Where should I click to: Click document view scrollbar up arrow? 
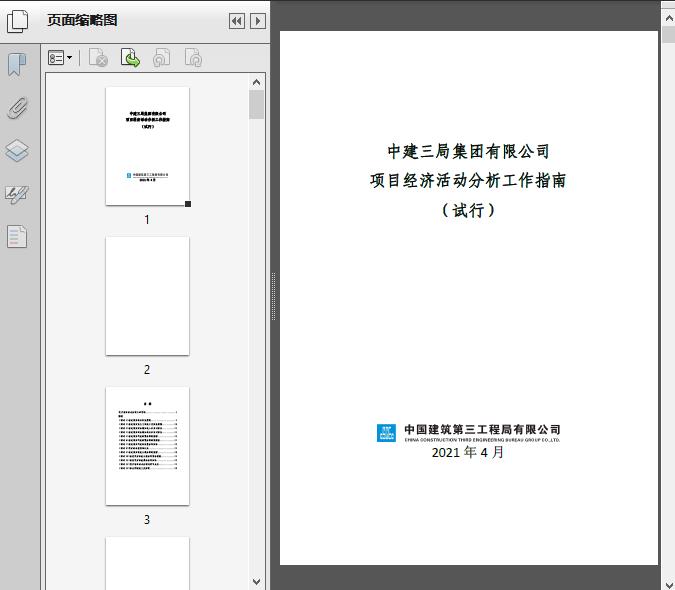[669, 19]
